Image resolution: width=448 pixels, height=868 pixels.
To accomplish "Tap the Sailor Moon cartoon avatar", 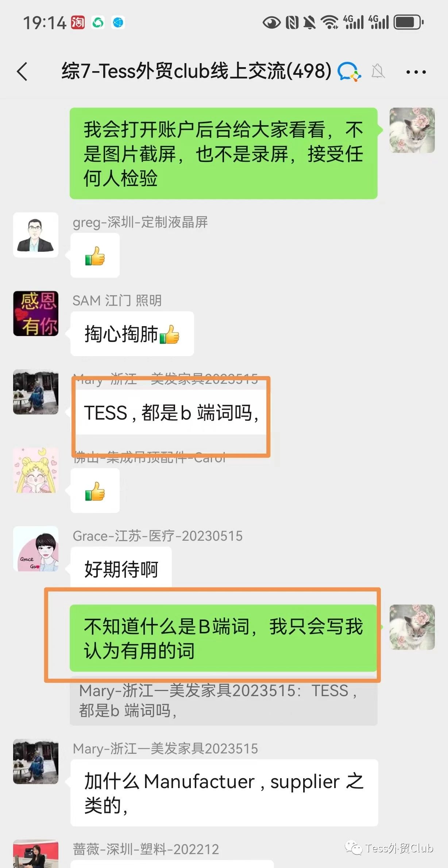I will [36, 470].
